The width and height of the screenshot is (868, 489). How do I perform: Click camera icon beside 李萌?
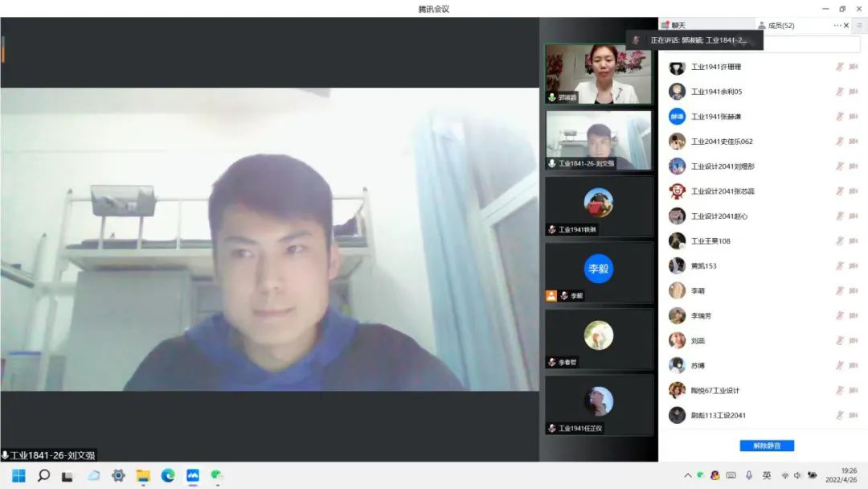tap(854, 291)
